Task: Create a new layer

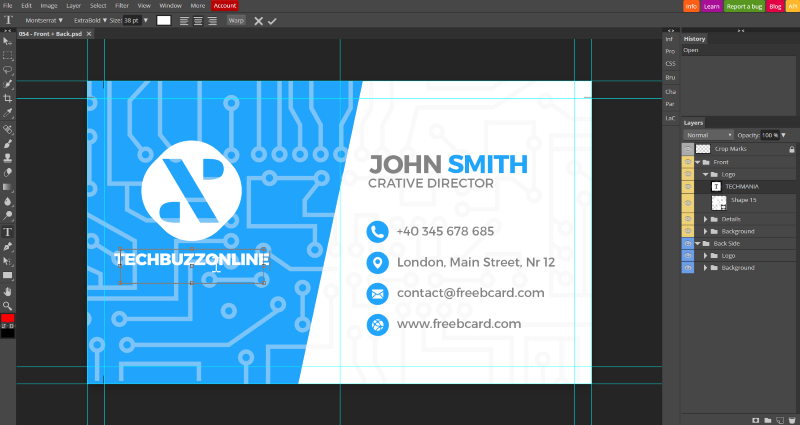Action: pos(780,420)
